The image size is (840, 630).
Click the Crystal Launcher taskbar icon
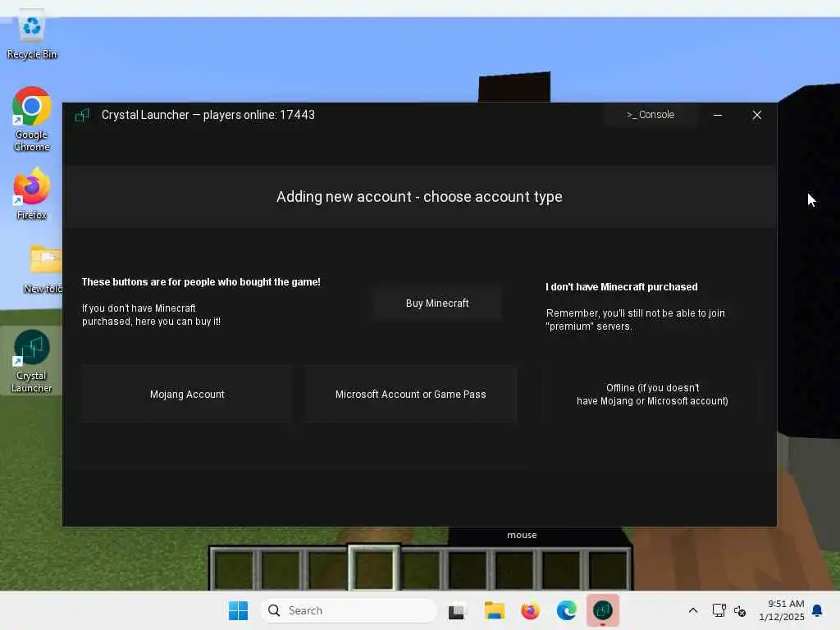(603, 610)
